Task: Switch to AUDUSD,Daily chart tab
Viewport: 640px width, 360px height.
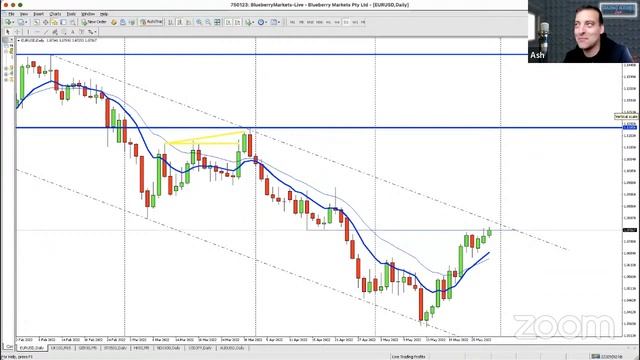Action: 231,348
